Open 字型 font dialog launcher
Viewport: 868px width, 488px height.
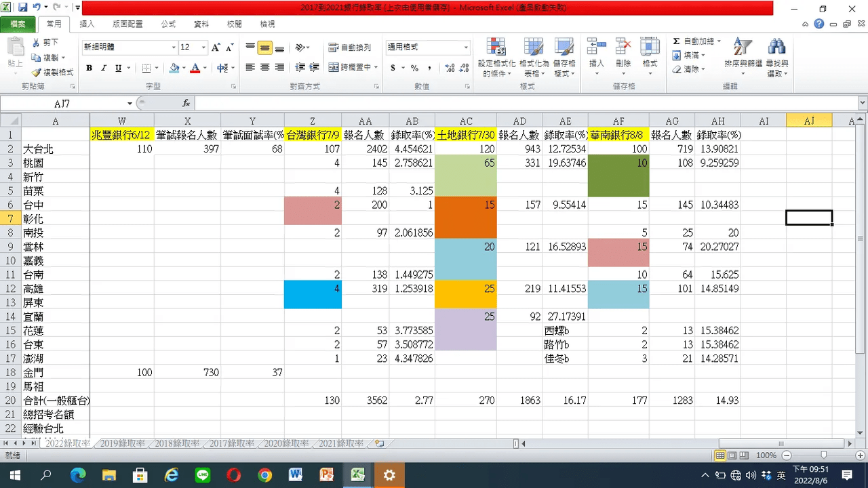coord(233,87)
